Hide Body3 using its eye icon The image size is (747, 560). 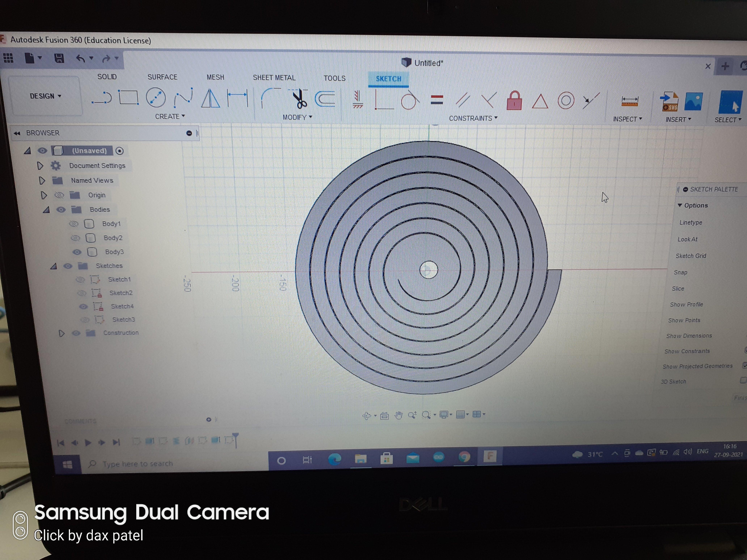point(77,252)
